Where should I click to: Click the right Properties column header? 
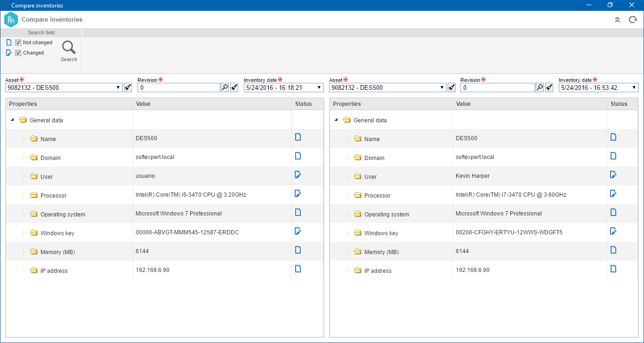(x=391, y=104)
